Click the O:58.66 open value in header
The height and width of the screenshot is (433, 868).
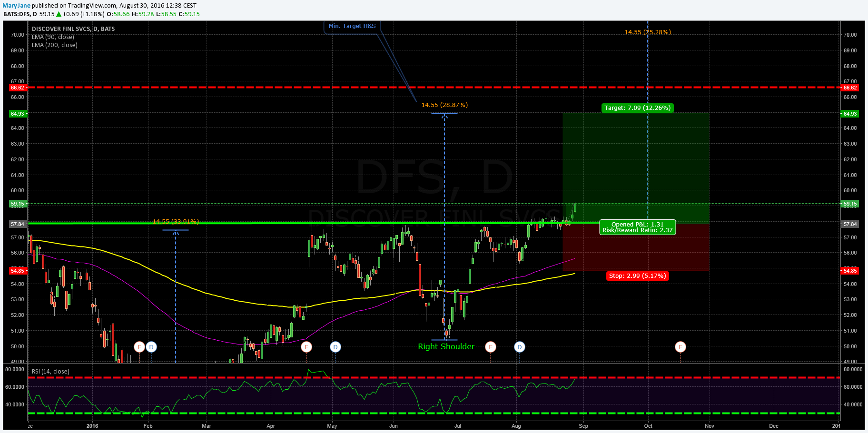(118, 14)
